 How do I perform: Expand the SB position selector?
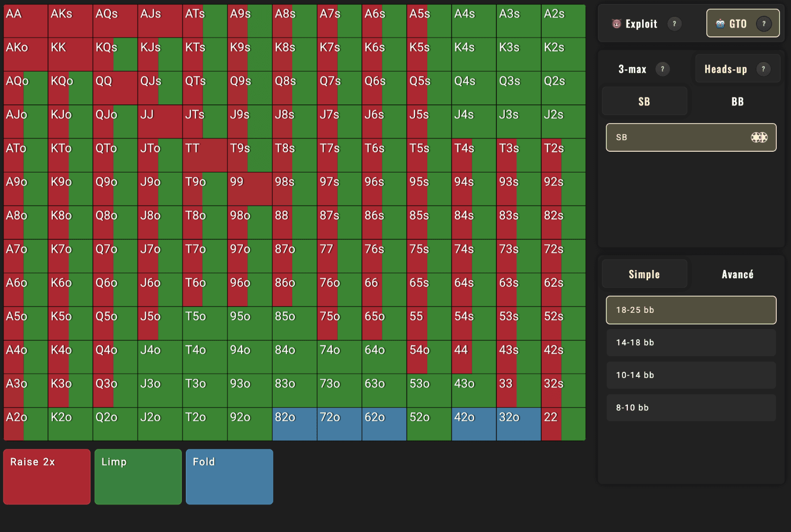coord(690,137)
